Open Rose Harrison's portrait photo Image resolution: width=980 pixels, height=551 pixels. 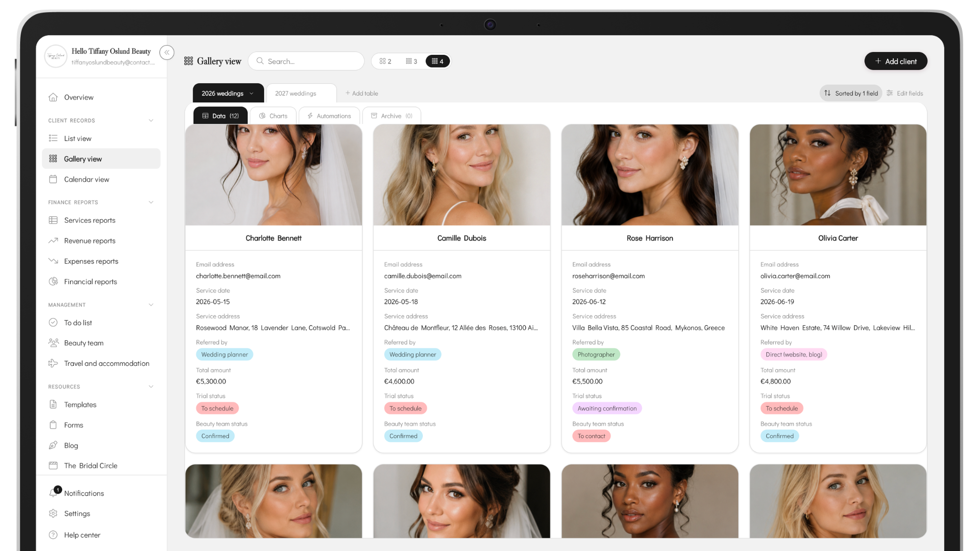pyautogui.click(x=650, y=175)
